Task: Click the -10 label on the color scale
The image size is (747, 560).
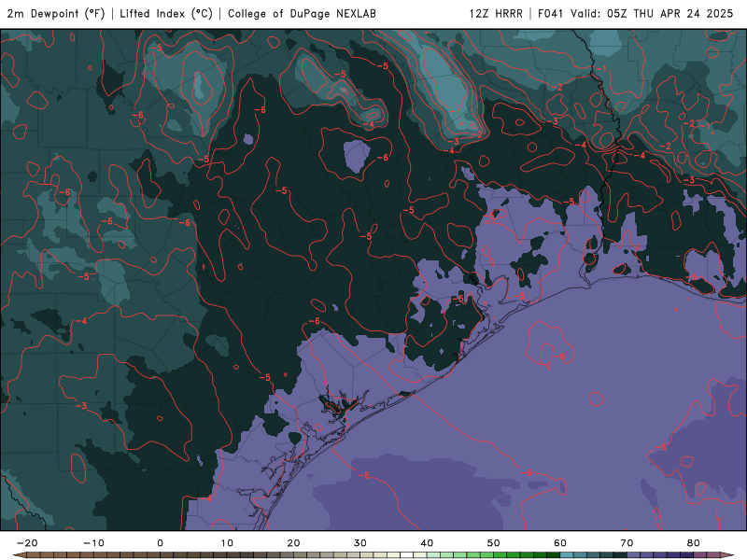Action: tap(94, 543)
